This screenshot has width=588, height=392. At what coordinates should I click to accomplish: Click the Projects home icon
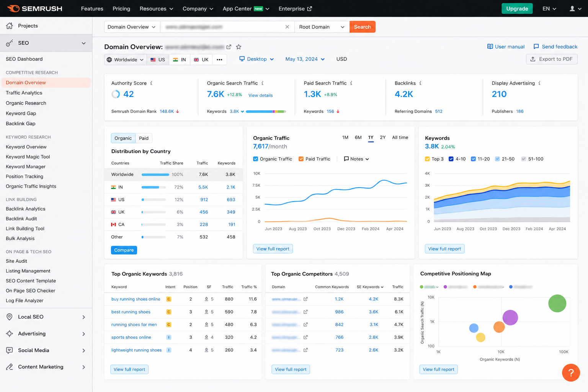(10, 26)
